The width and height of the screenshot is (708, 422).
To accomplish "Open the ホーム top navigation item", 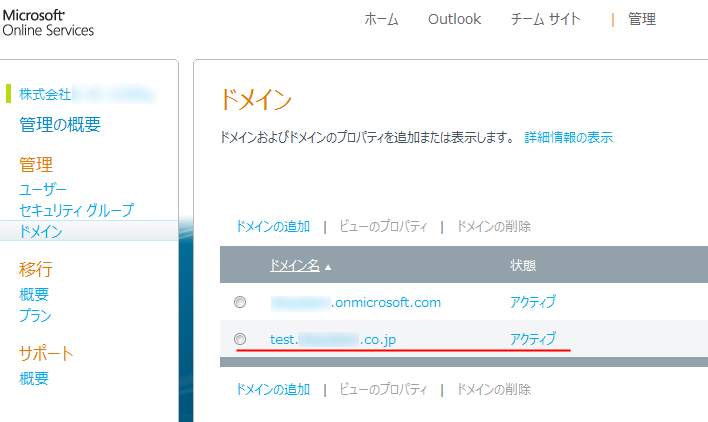I will 381,19.
